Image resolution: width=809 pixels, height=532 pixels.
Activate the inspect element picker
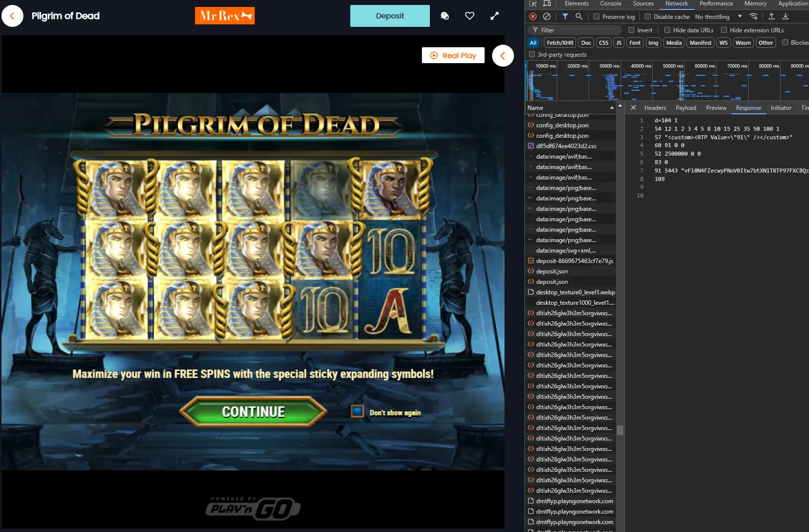[x=533, y=3]
